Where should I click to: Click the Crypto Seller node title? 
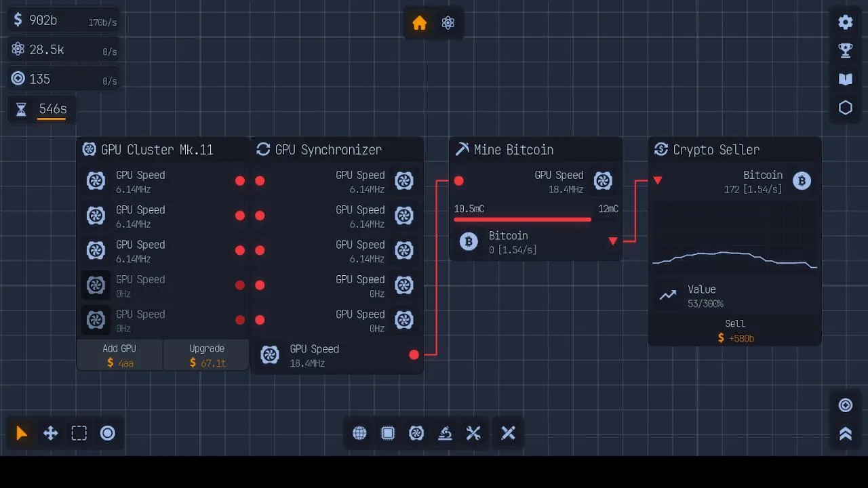tap(716, 150)
